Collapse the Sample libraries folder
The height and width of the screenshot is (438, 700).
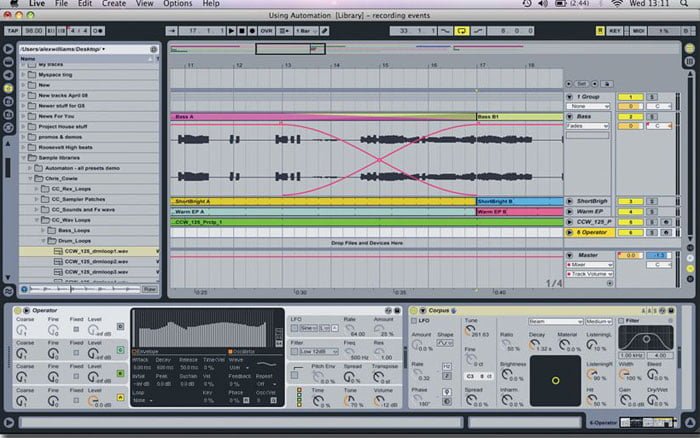(x=23, y=158)
